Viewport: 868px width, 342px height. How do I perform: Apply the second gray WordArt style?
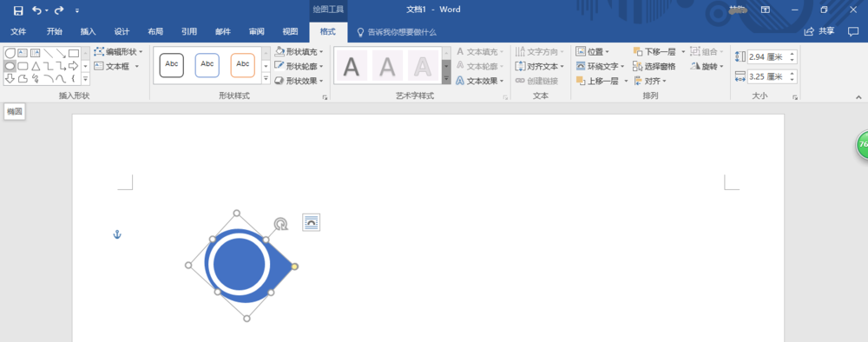[387, 66]
